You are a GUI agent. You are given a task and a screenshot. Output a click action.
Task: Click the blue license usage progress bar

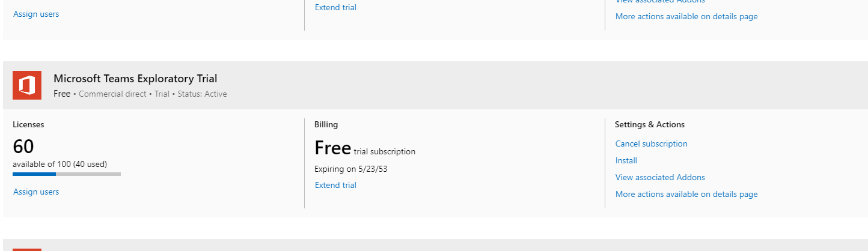point(35,174)
